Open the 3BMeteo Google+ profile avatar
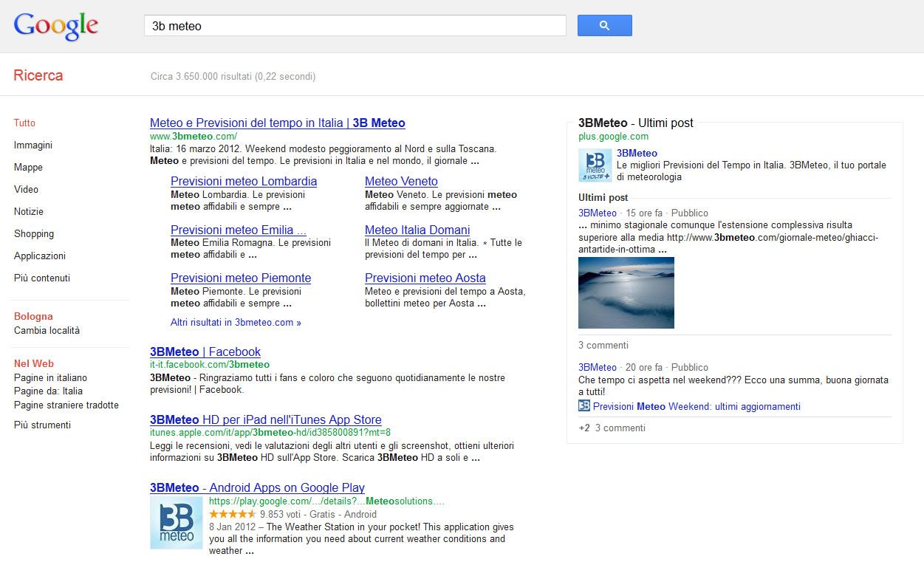Viewport: 924px width, 562px height. [x=595, y=165]
